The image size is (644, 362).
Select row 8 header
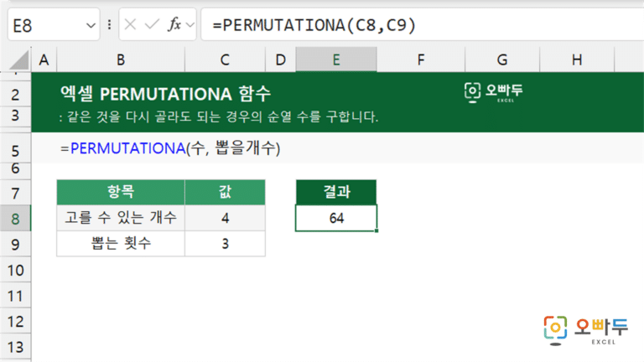click(15, 219)
